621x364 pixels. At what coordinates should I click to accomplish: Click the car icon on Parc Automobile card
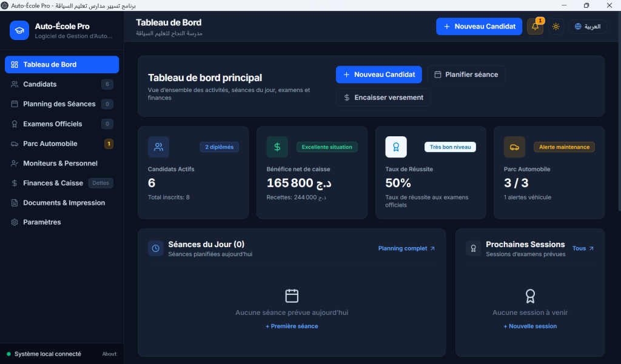point(514,147)
